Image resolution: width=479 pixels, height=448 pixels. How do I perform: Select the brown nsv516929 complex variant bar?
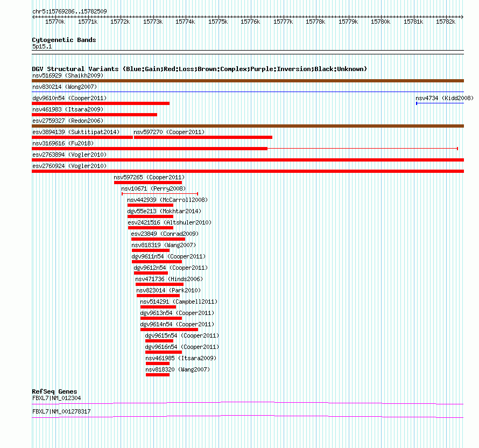point(248,81)
